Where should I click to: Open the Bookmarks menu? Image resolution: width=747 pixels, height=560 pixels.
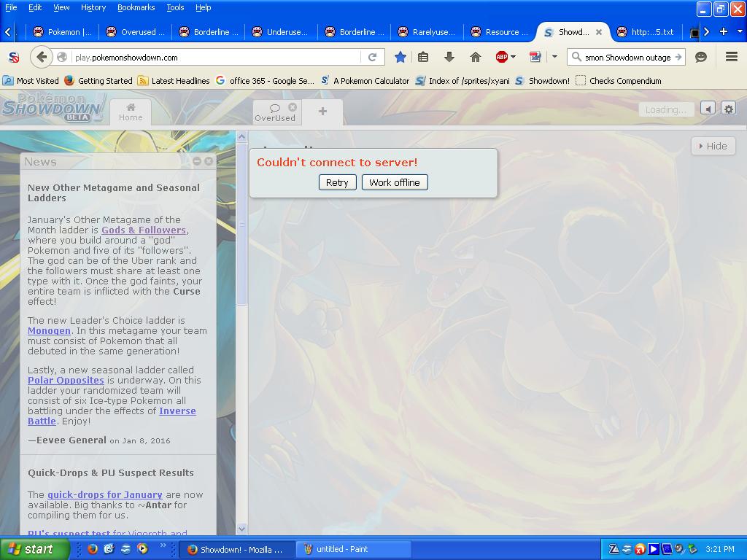point(136,7)
